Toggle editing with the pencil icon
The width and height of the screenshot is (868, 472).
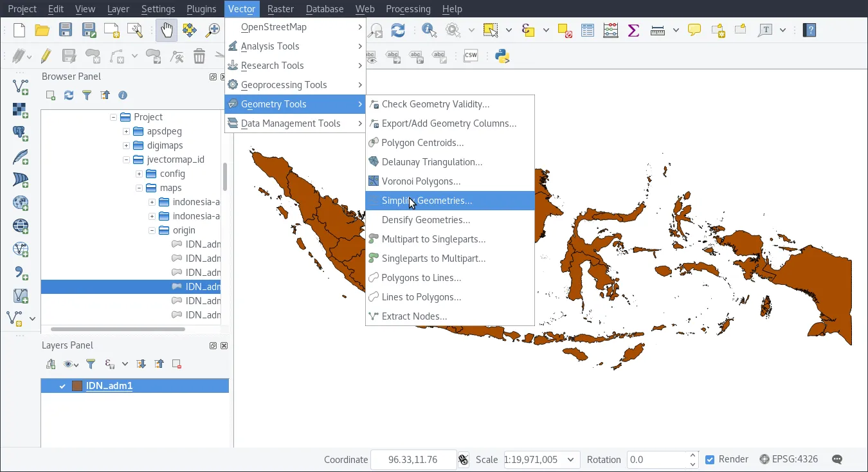(x=46, y=56)
